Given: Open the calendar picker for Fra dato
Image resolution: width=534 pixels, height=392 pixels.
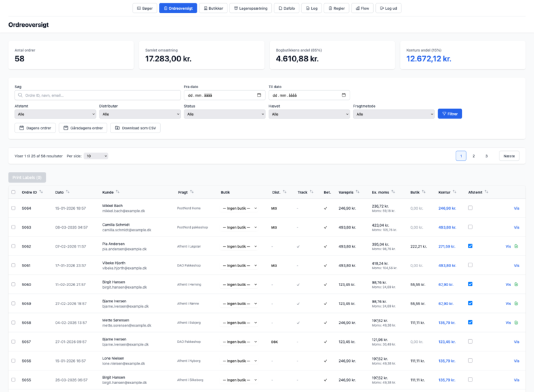Looking at the screenshot, I should coord(259,95).
